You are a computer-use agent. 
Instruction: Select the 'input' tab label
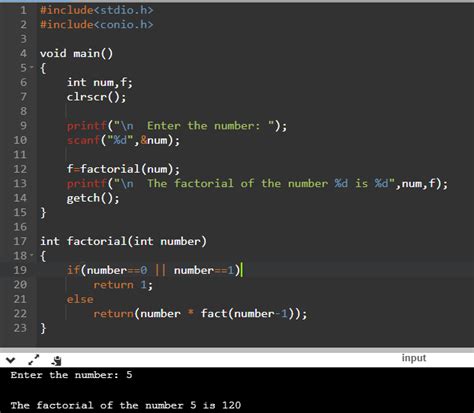[414, 358]
